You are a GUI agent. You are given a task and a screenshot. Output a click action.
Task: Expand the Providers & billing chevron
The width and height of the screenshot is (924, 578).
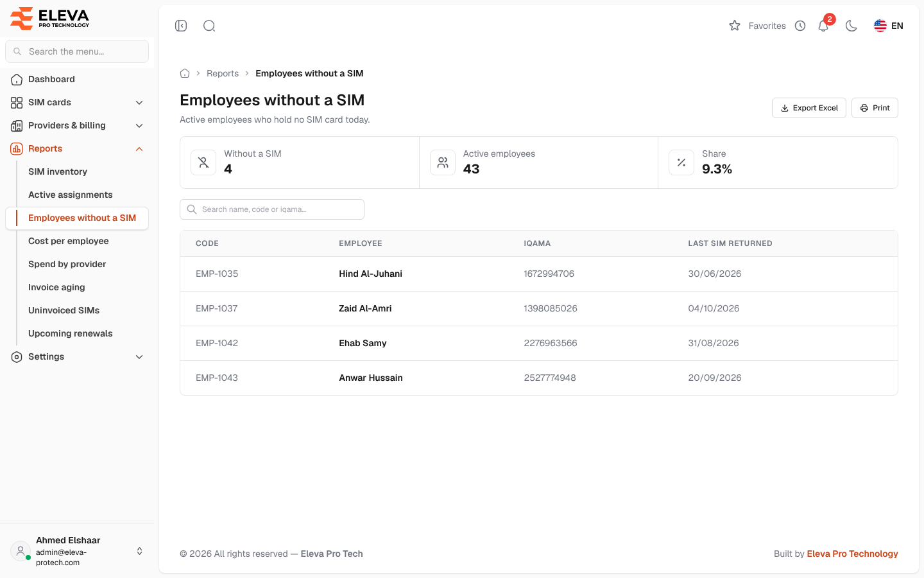[x=139, y=126]
